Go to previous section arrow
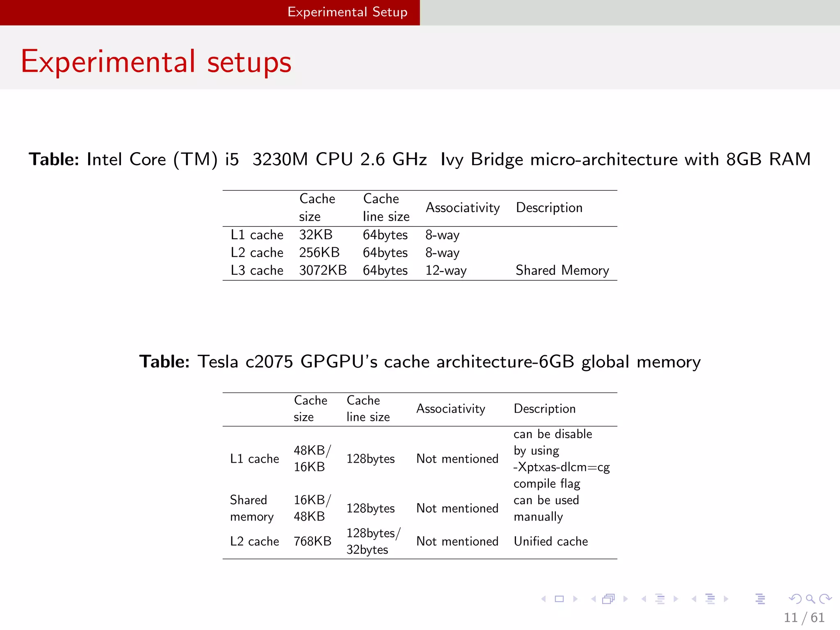The height and width of the screenshot is (630, 840). point(694,599)
